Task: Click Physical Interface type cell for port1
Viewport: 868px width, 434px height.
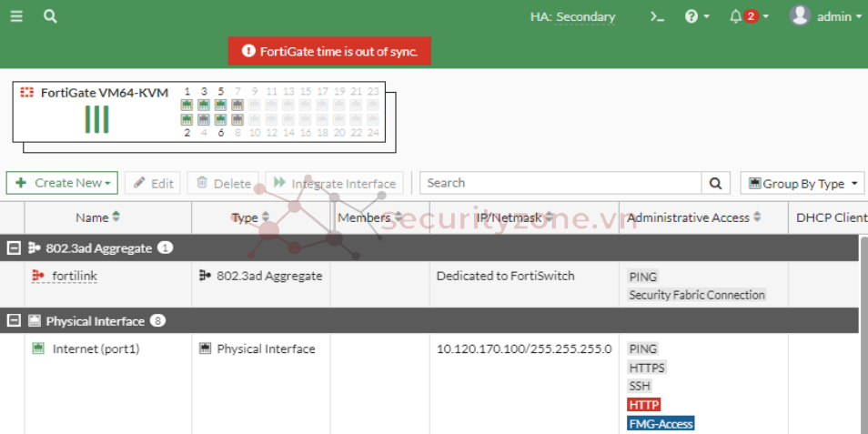Action: pos(257,348)
